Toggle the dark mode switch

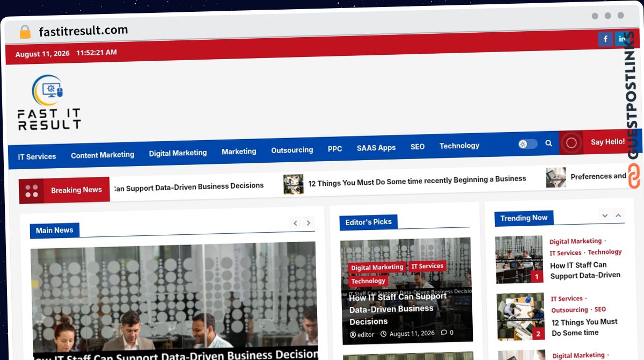528,144
